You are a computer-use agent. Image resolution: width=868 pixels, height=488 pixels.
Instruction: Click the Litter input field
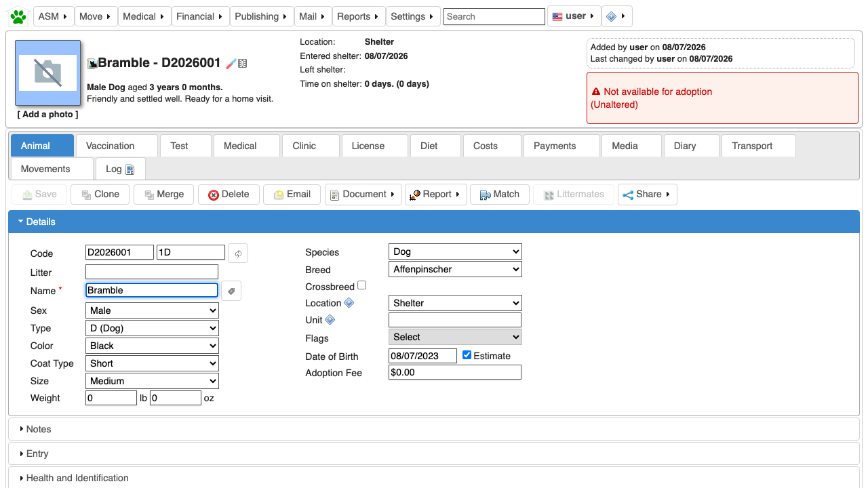[x=152, y=272]
